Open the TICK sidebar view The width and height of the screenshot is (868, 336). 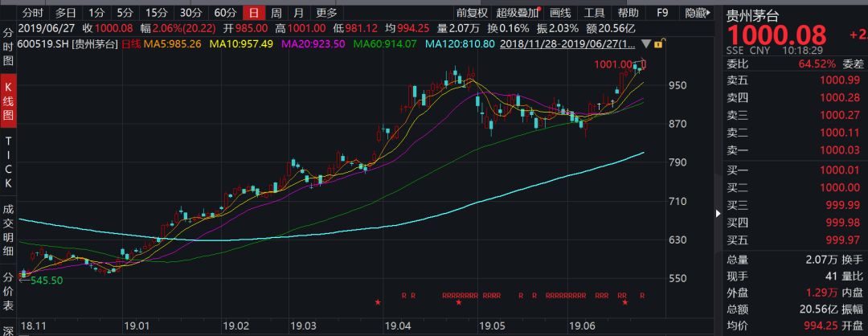click(8, 162)
